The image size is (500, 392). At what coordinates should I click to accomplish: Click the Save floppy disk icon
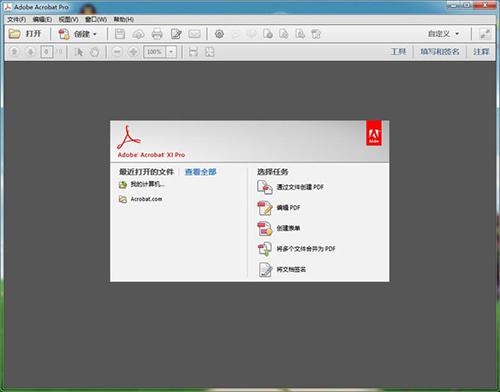120,34
